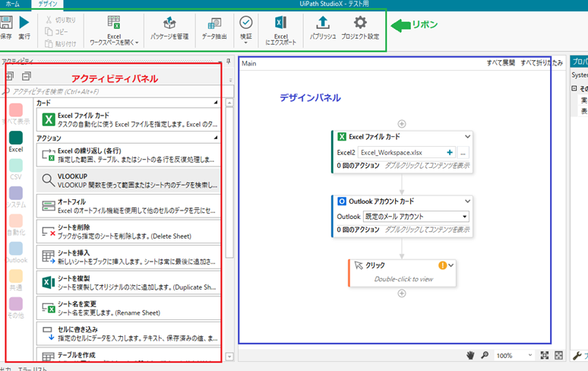Click activities list scrollbar up arrow
588x371 pixels.
(229, 103)
